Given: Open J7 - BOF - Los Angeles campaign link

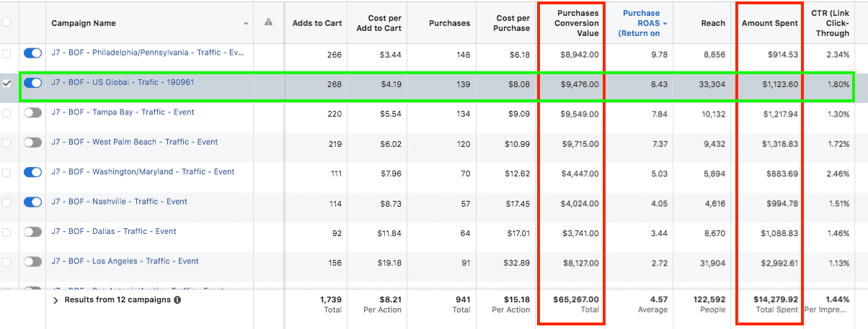Looking at the screenshot, I should pyautogui.click(x=125, y=261).
